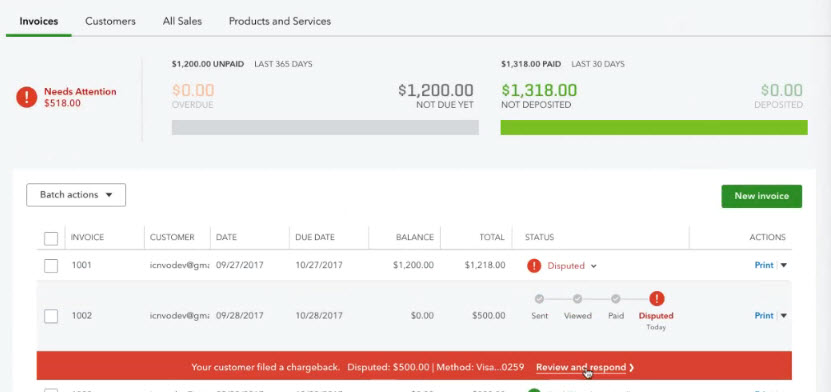Click the Review and respond link
Viewport: 831px width, 392px height.
point(581,367)
